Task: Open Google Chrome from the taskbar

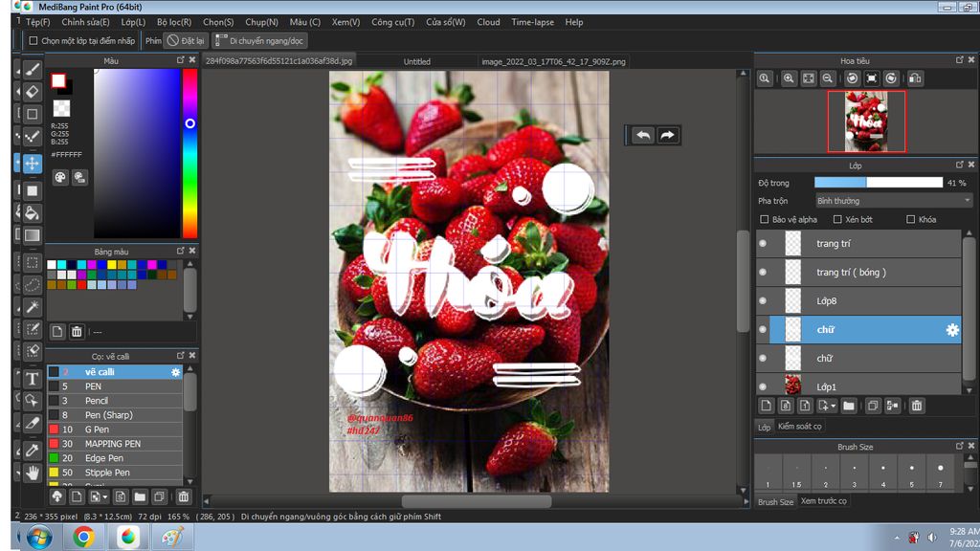Action: (x=83, y=538)
